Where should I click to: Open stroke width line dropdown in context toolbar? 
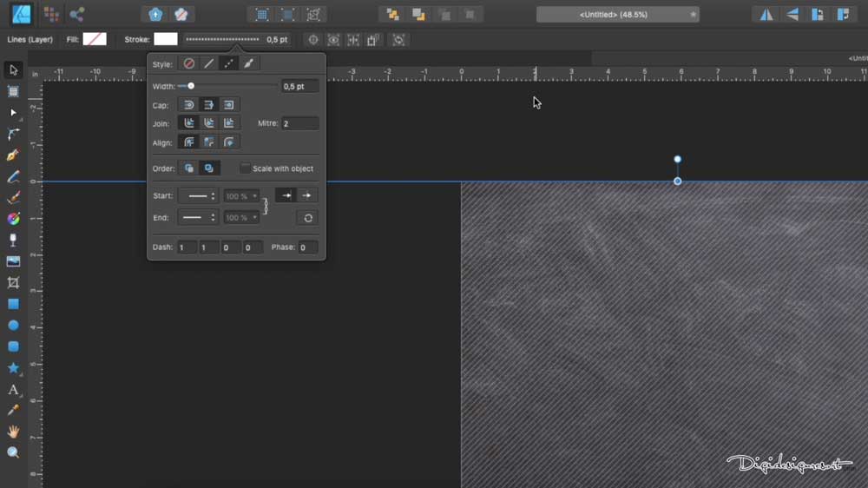[x=222, y=39]
